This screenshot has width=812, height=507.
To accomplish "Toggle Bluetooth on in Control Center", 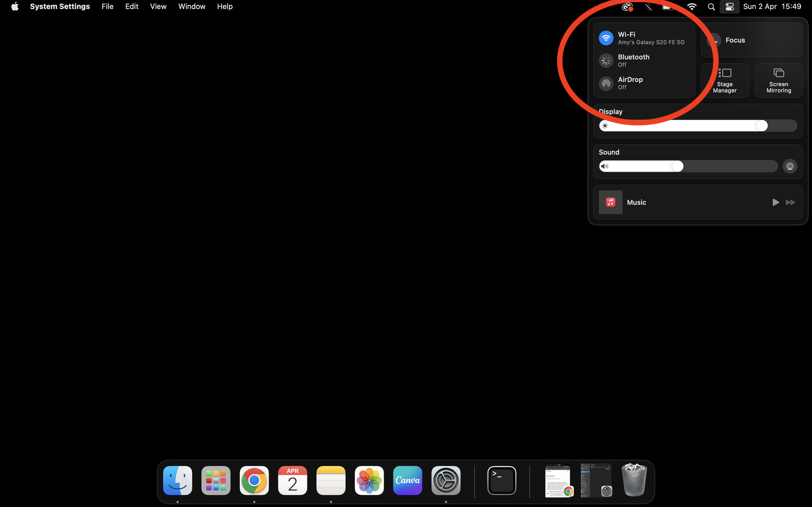I will (606, 61).
